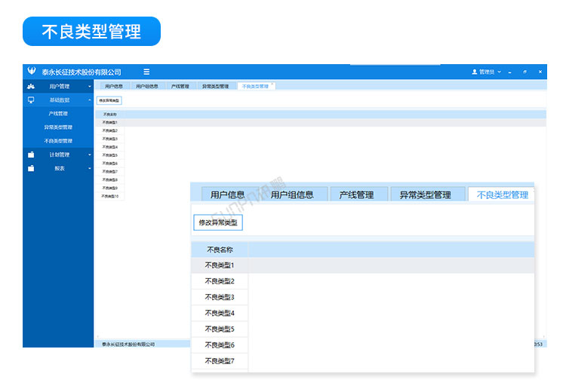Click the company logo icon in the header
566x392 pixels.
pyautogui.click(x=32, y=72)
